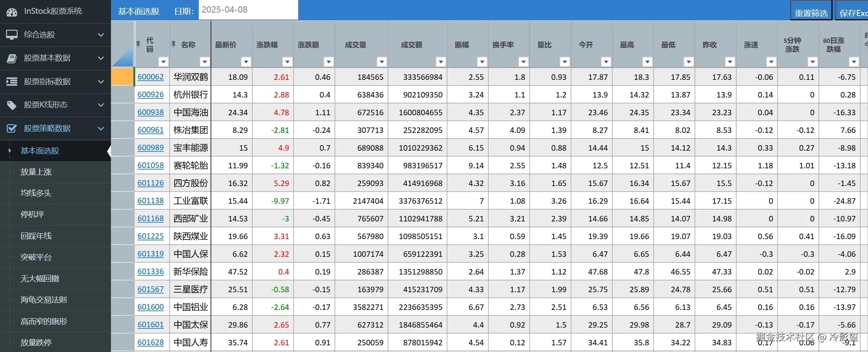868x352 pixels.
Task: Click the 换手率 column header
Action: pos(509,44)
